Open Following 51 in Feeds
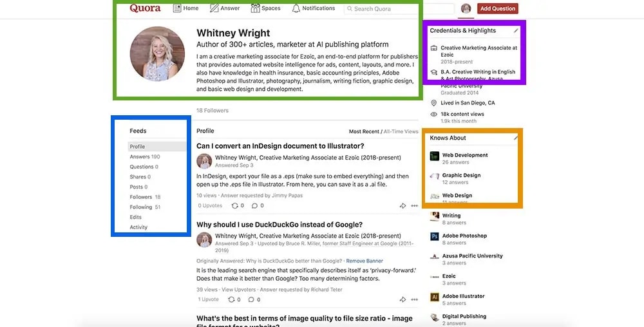 [x=145, y=207]
